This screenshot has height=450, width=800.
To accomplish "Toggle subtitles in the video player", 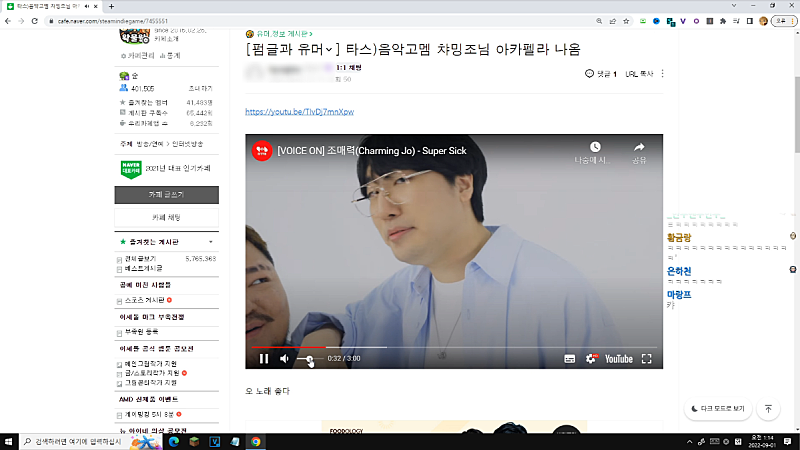I will click(x=569, y=359).
